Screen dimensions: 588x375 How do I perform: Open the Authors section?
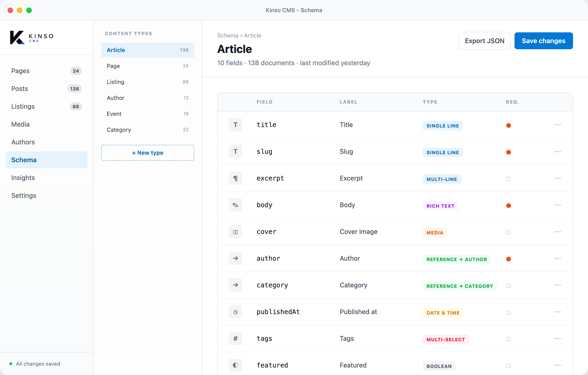click(x=46, y=142)
